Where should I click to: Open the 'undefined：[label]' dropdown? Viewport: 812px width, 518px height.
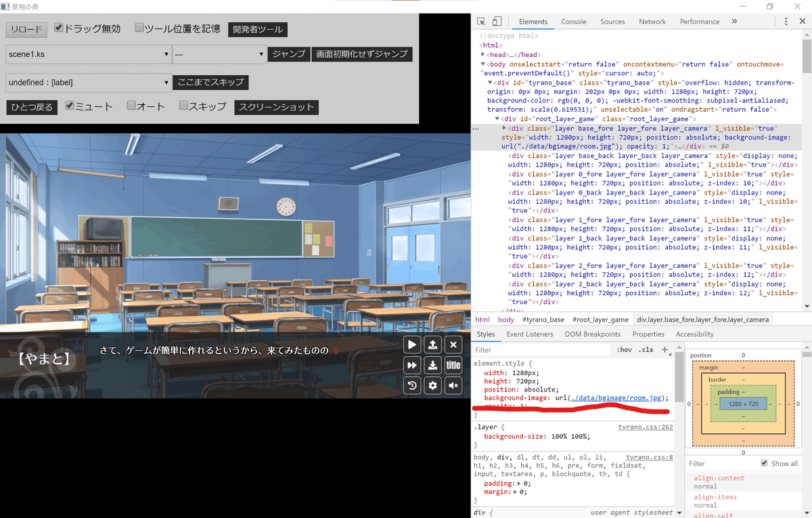coord(89,83)
